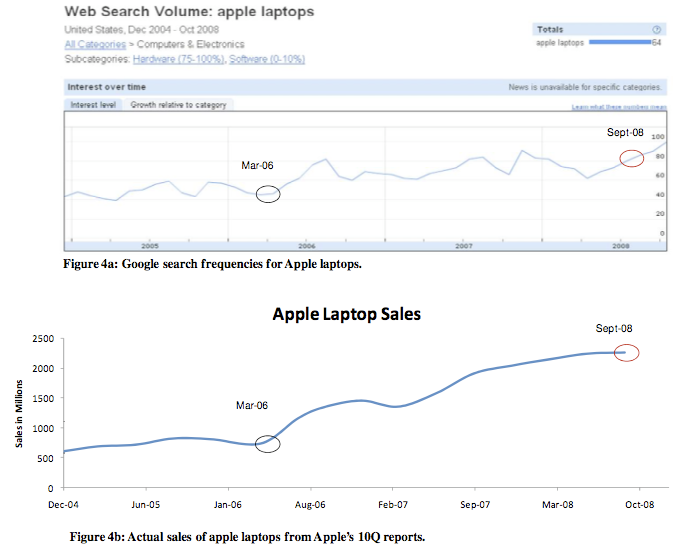Click the 2006 label on search chart timeline

pyautogui.click(x=307, y=246)
